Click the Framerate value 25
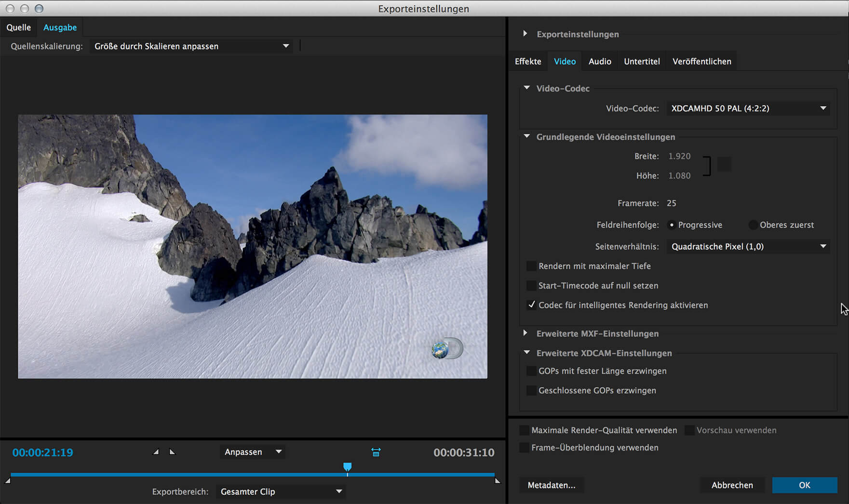Viewport: 849px width, 504px height. [x=672, y=203]
